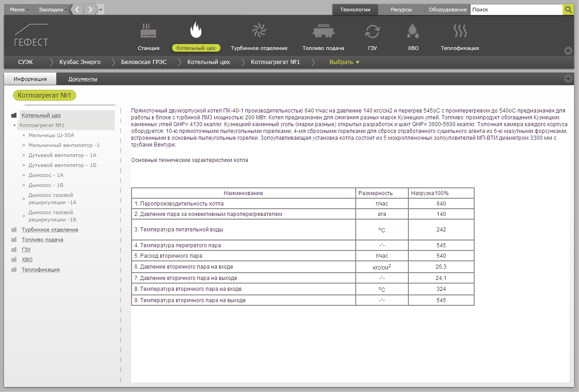Screen dimensions: 579x392
Task: Open Топливо подача in the sidebar tree
Action: pyautogui.click(x=43, y=240)
